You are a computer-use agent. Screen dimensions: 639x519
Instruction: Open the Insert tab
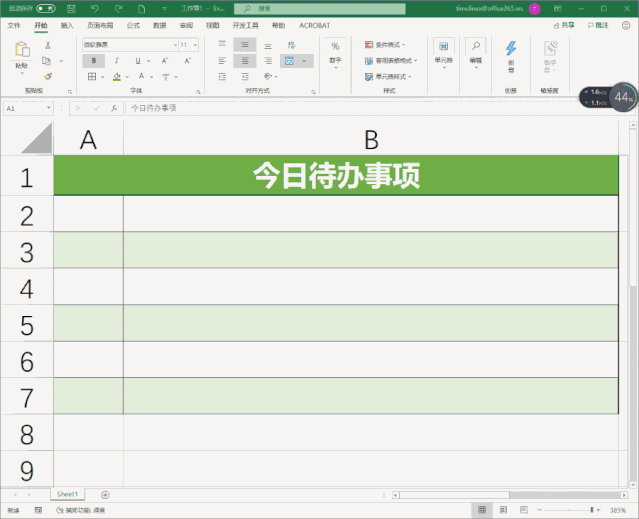(67, 25)
